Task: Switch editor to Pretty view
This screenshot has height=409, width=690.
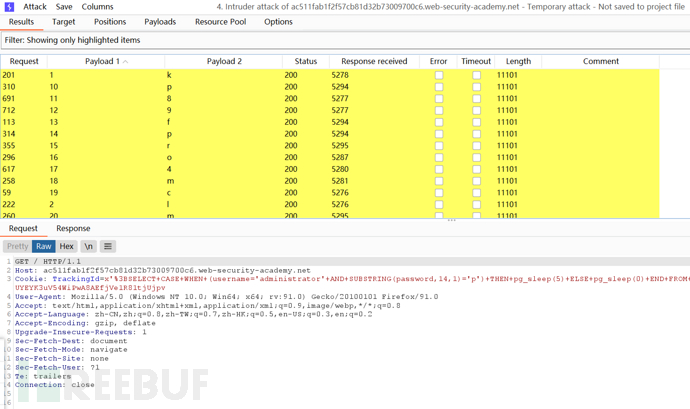Action: click(18, 246)
